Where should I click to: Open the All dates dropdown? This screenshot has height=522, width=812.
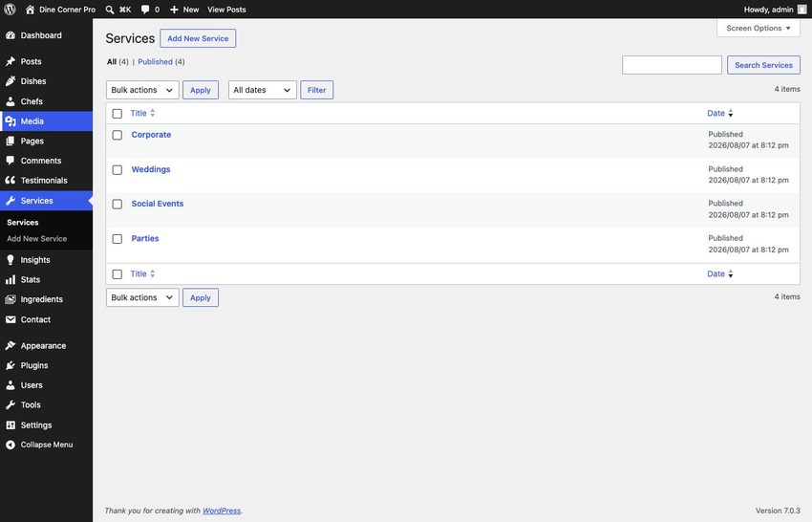click(x=262, y=90)
